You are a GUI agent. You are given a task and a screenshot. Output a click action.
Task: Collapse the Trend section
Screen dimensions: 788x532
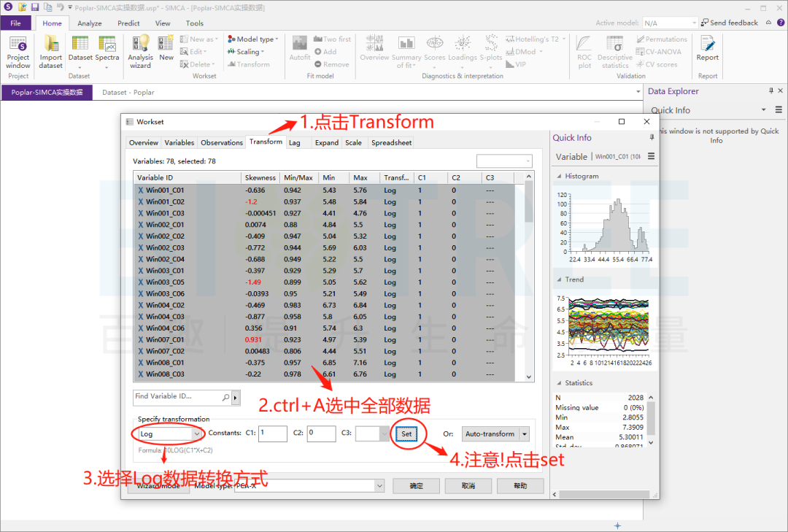(559, 280)
